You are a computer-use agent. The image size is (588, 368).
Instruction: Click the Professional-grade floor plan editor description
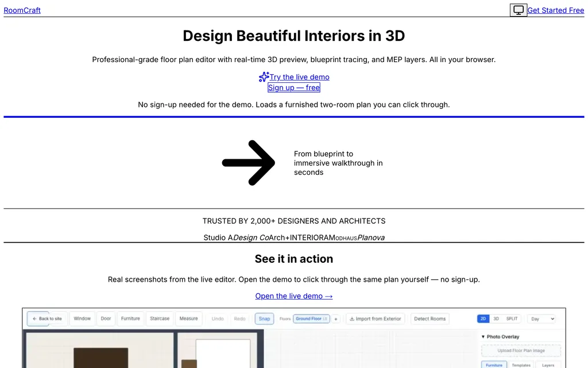click(x=294, y=60)
